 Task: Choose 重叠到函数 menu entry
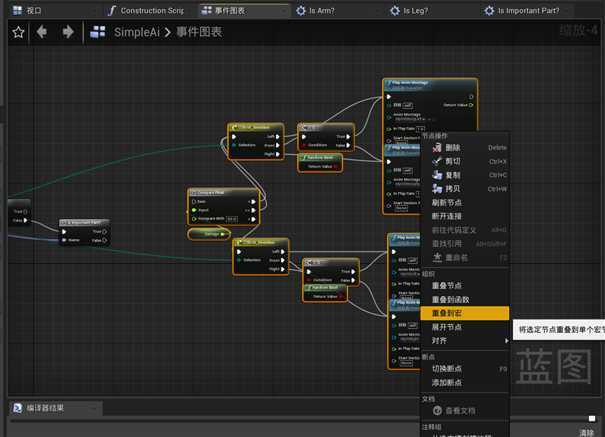(x=465, y=300)
